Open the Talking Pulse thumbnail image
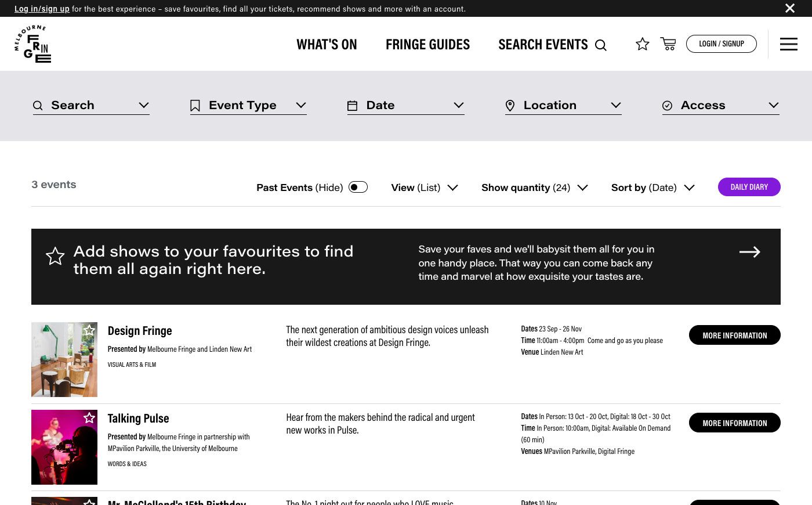The image size is (812, 505). 64,447
